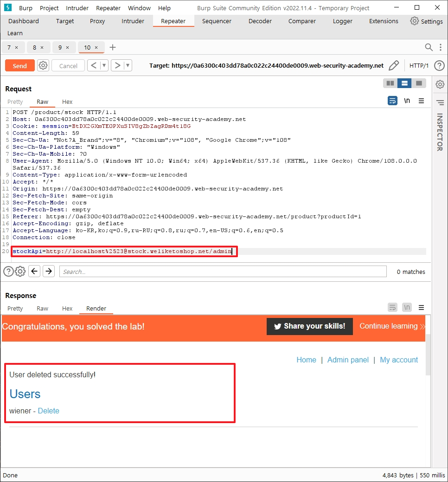Screen dimensions: 448x482
Task: Open search settings gear icon
Action: pos(20,272)
